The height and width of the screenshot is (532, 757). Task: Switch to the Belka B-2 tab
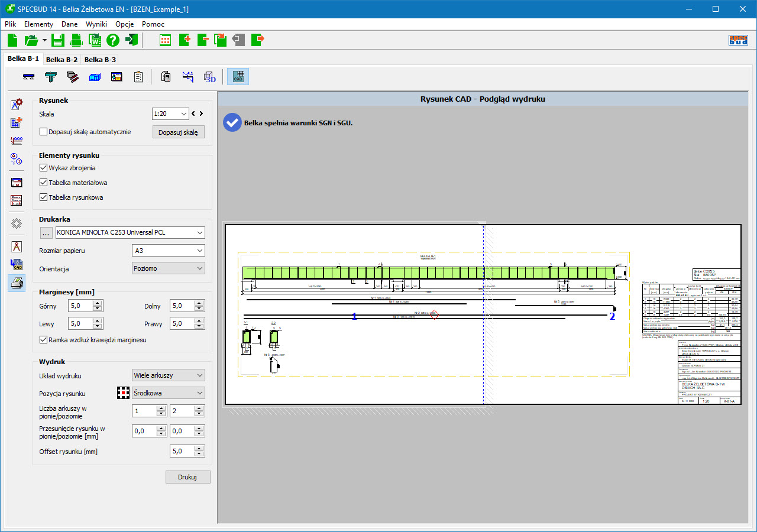(62, 60)
